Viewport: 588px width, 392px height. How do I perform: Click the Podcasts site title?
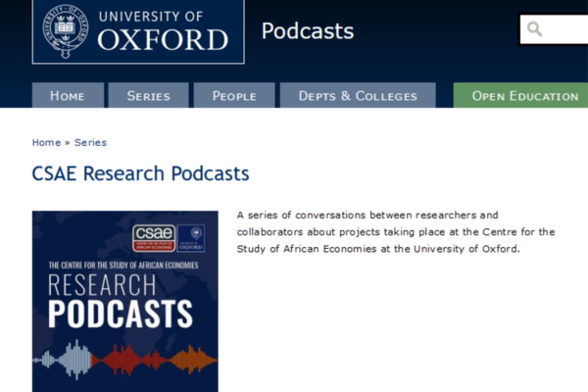pos(308,30)
